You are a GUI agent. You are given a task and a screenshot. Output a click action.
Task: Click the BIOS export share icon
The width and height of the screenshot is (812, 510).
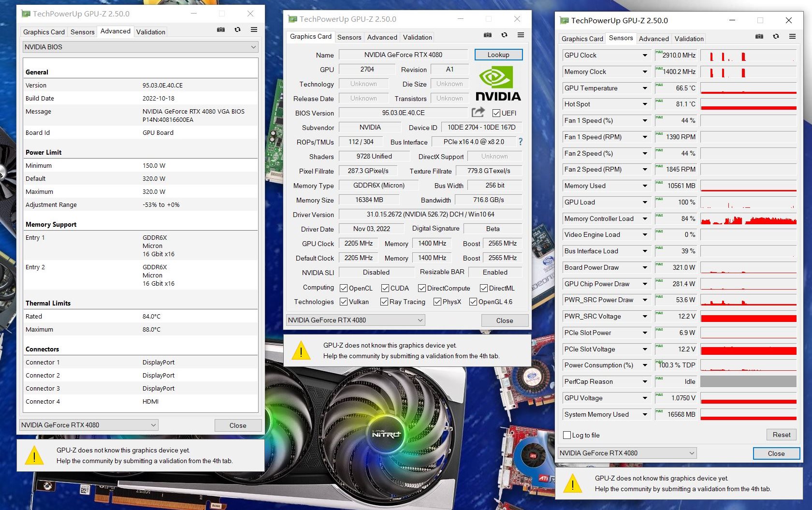tap(478, 112)
